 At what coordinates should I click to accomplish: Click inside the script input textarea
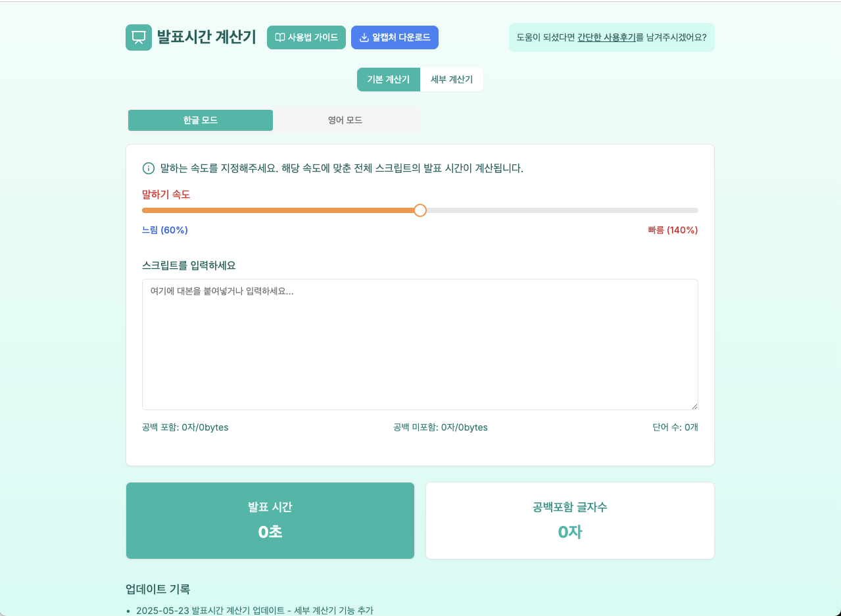tap(420, 344)
